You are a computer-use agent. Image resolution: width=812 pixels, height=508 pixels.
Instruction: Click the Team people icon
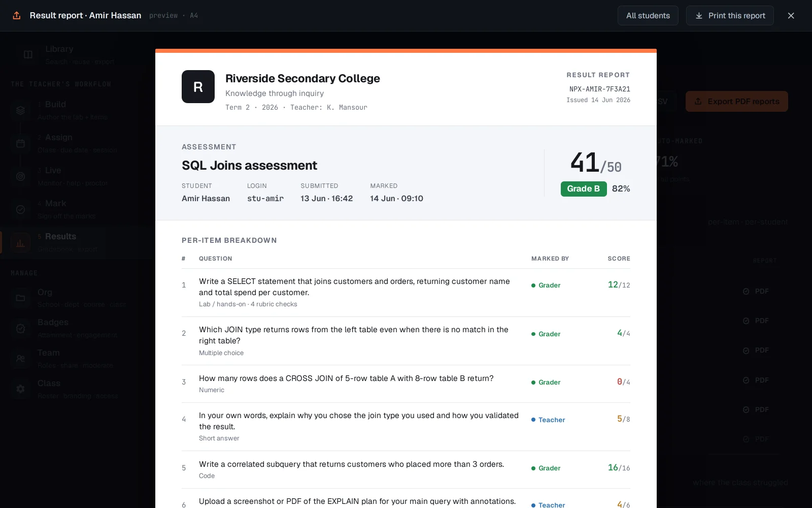coord(20,359)
